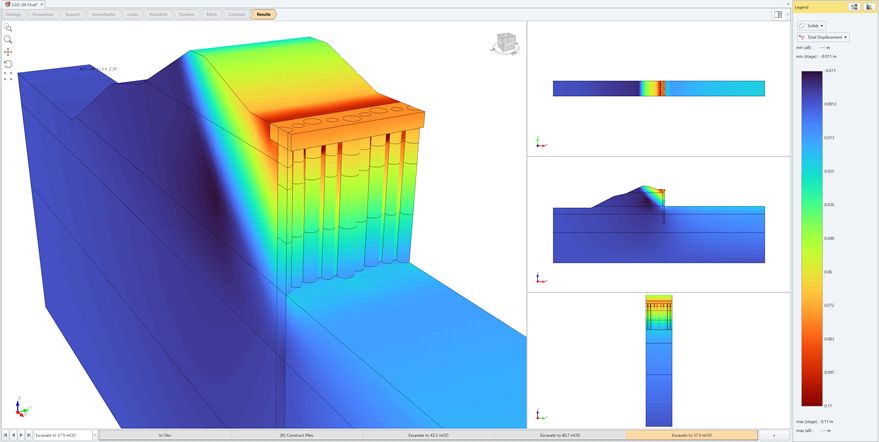Select the Construct Piles stage
This screenshot has width=879, height=442.
(297, 436)
